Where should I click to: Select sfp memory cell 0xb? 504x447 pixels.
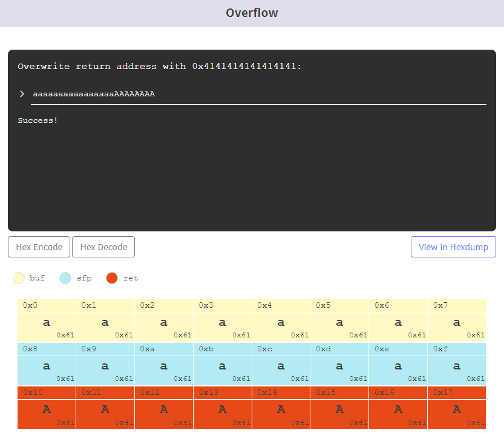pyautogui.click(x=223, y=364)
